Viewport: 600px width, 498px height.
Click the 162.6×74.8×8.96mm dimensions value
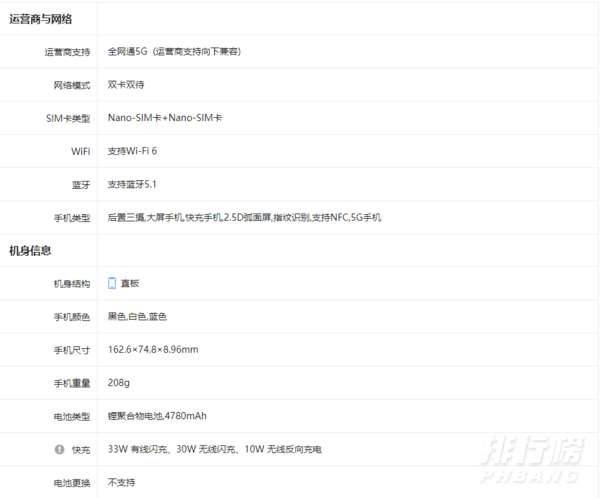point(153,350)
